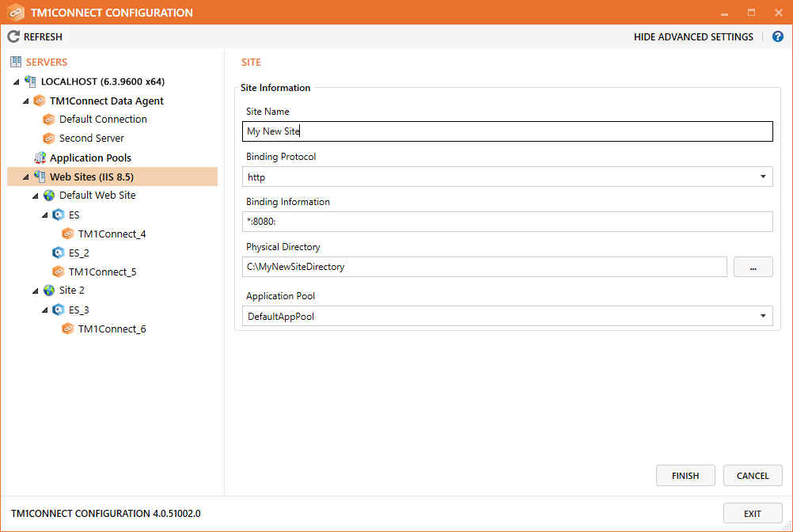Click the Web Sites (IIS 8.5) server icon
Image resolution: width=793 pixels, height=532 pixels.
coord(40,177)
